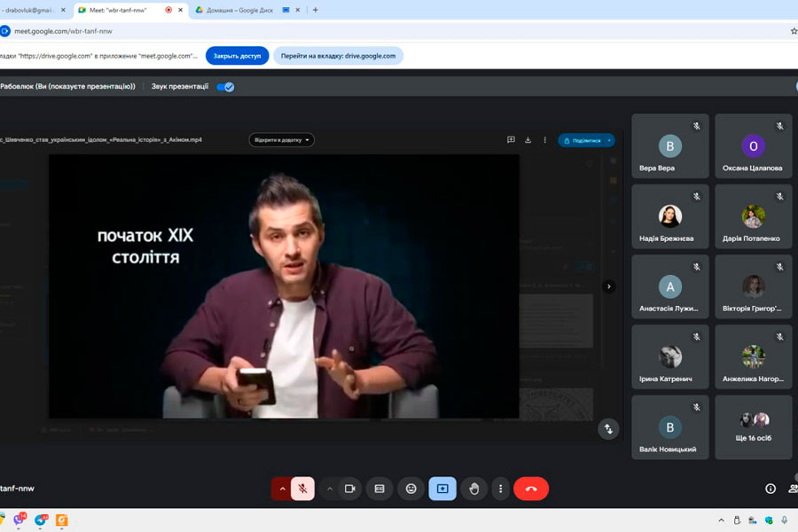This screenshot has width=798, height=532.
Task: Click the screen sharing button
Action: coord(442,489)
